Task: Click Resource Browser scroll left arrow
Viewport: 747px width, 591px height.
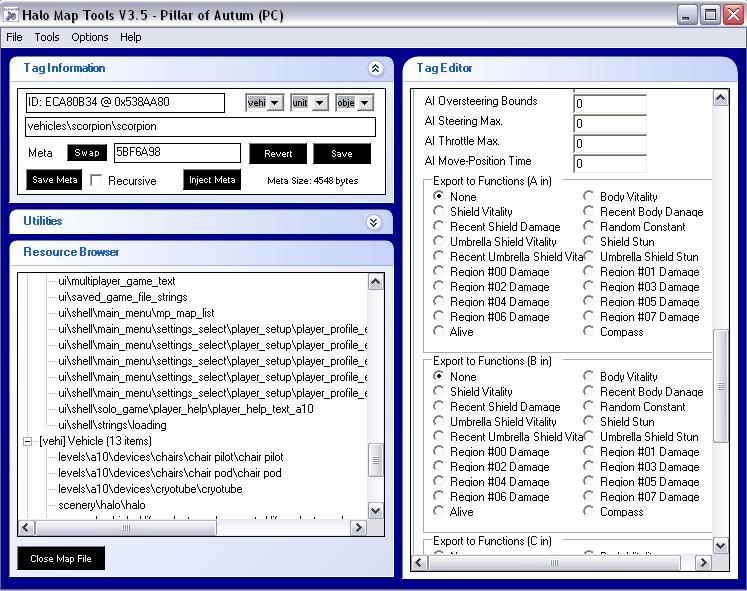Action: point(26,528)
